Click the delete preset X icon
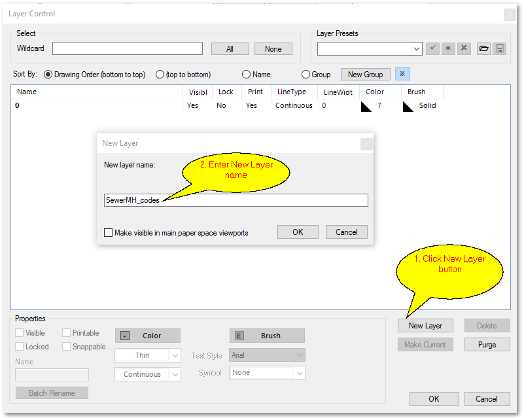This screenshot has width=524, height=420. pos(464,48)
